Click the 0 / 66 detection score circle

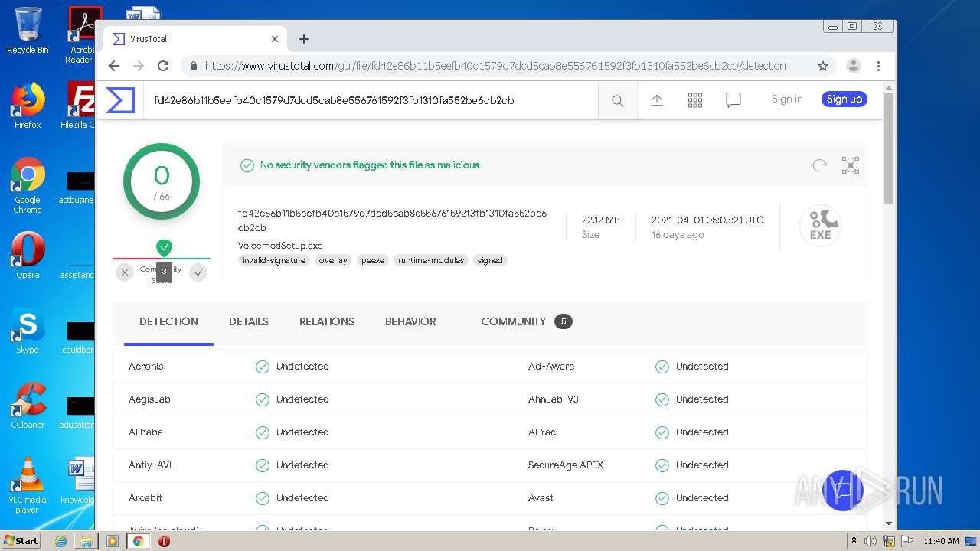click(x=162, y=182)
